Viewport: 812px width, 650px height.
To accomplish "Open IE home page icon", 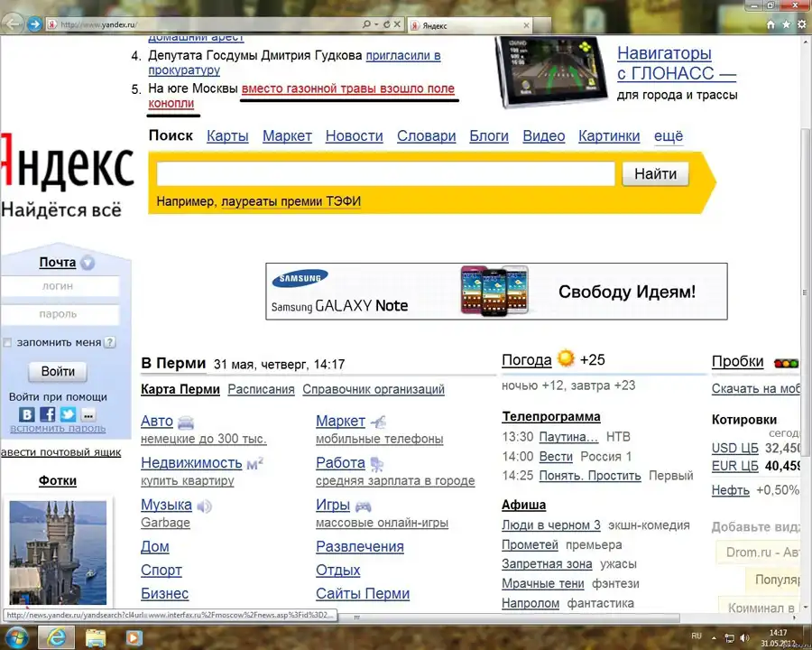I will pos(770,25).
